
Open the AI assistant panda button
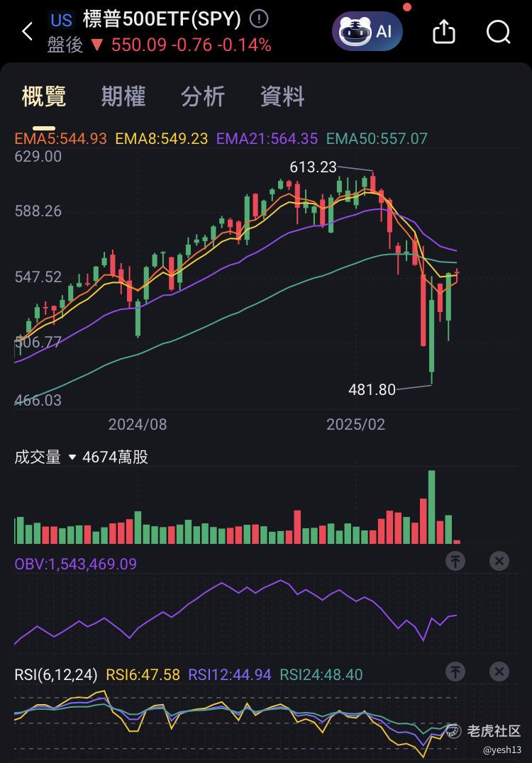coord(367,32)
